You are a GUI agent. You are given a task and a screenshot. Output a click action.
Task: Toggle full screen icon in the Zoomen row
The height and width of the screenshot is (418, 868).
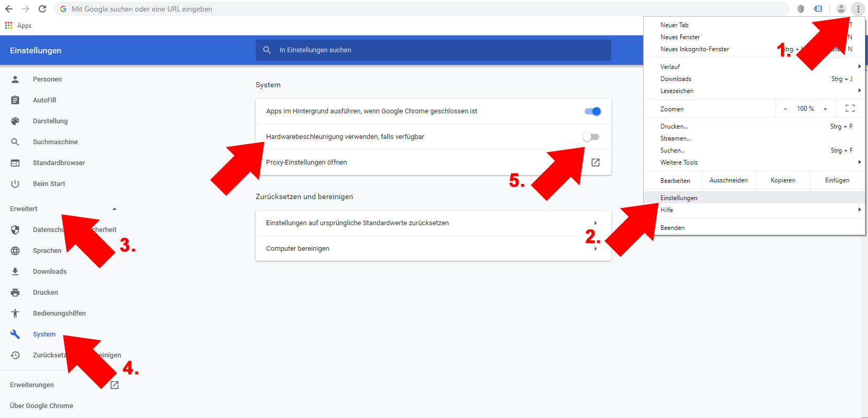pos(850,109)
